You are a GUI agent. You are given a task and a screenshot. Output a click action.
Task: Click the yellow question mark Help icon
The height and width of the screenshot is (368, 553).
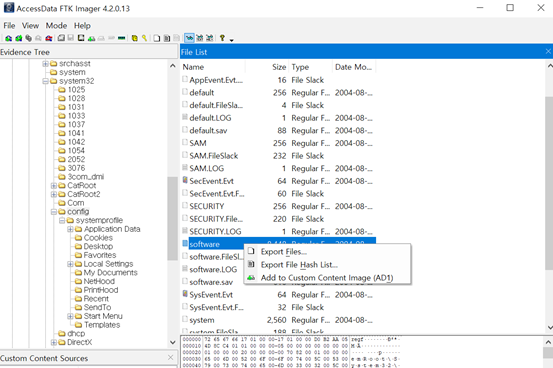point(222,38)
